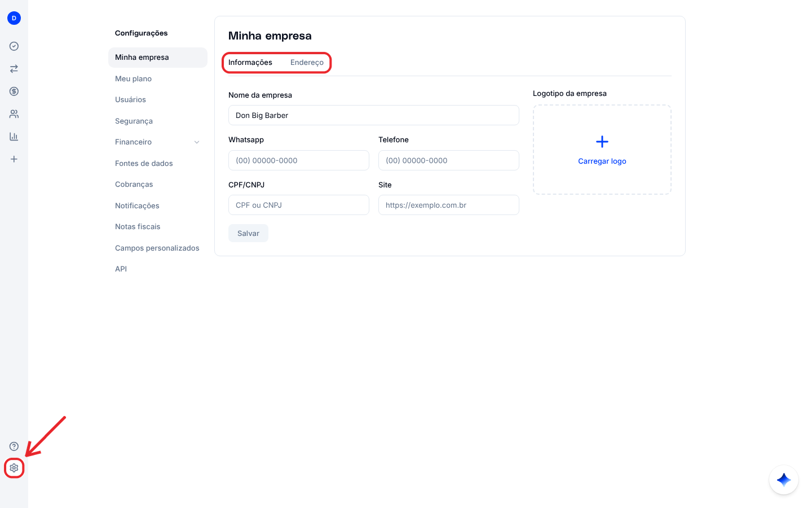Focus the Nome da empresa field
Screen dimensions: 812x508
[x=374, y=115]
